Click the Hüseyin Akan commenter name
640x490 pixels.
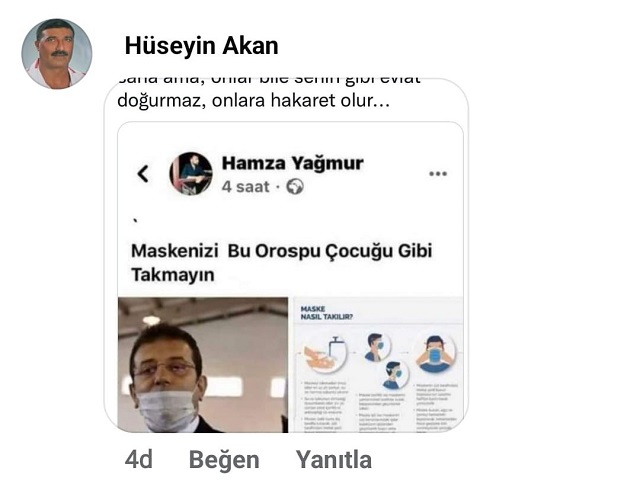click(x=202, y=45)
